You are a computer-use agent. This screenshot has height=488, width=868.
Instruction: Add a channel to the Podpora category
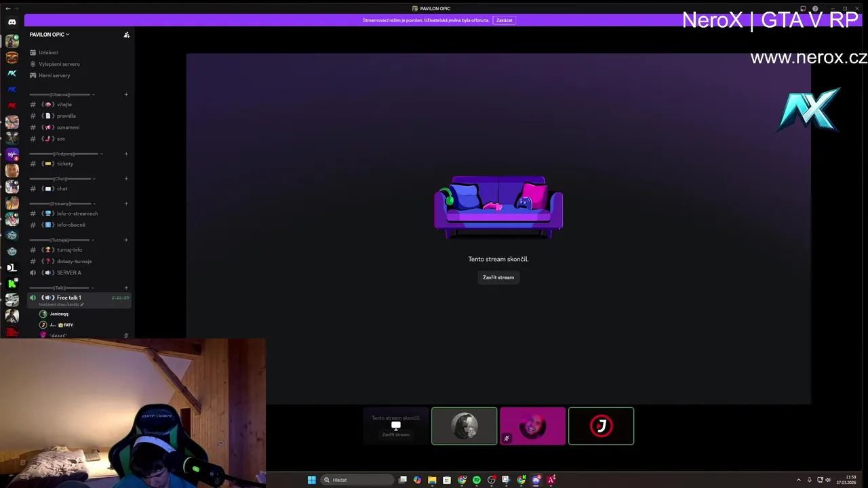(x=126, y=154)
